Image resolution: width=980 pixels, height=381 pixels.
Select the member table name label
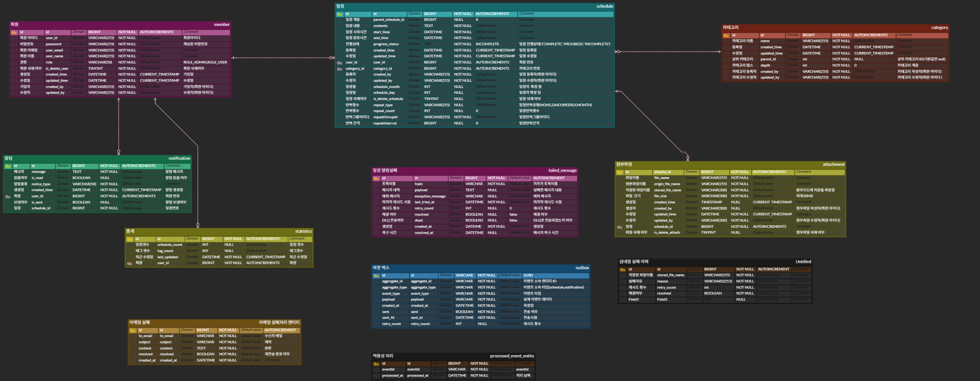click(222, 24)
